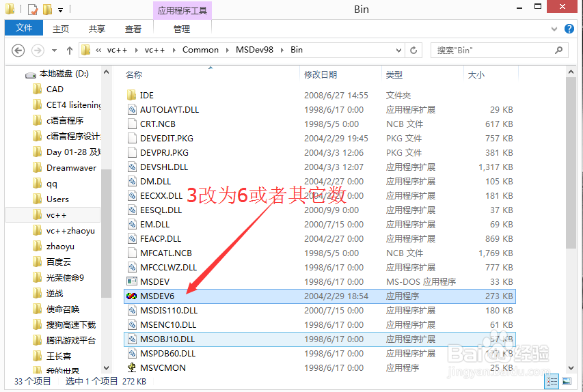583x392 pixels.
Task: Select the AUTOLAYT.DLL file icon
Action: click(x=132, y=110)
